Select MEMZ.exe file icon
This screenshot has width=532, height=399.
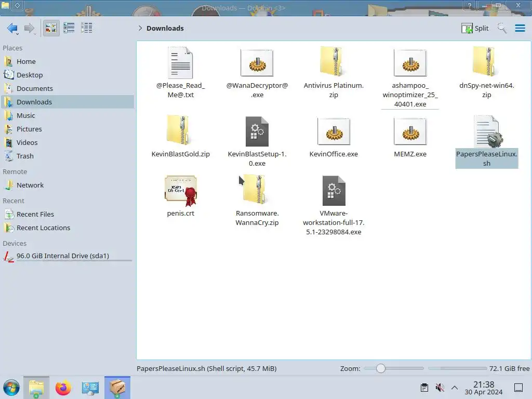pyautogui.click(x=410, y=131)
